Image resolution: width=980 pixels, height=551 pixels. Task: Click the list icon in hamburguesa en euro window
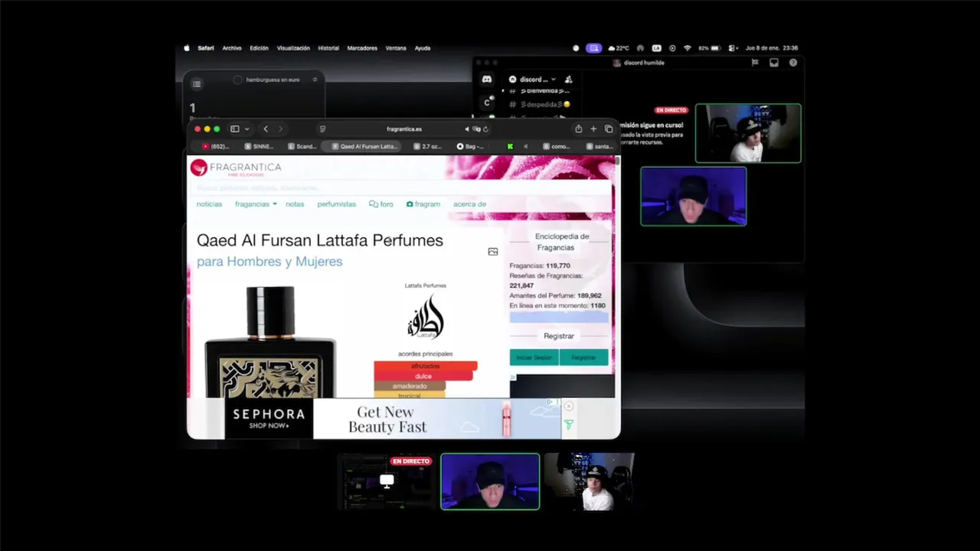coord(197,84)
